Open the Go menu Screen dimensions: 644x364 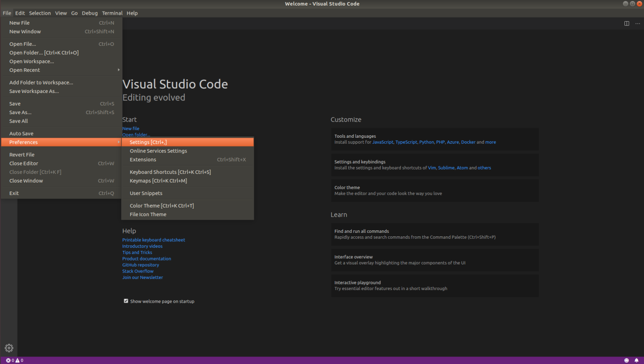pyautogui.click(x=74, y=13)
